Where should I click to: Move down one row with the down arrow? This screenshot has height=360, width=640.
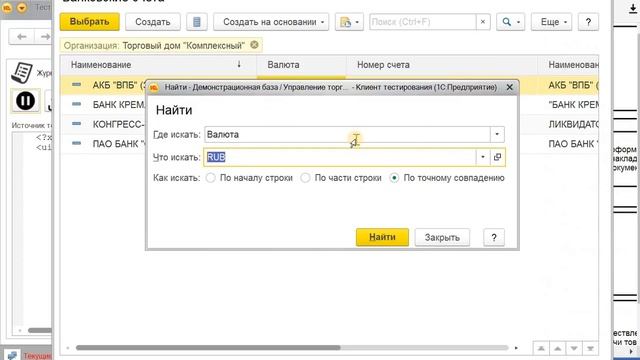[x=574, y=348]
